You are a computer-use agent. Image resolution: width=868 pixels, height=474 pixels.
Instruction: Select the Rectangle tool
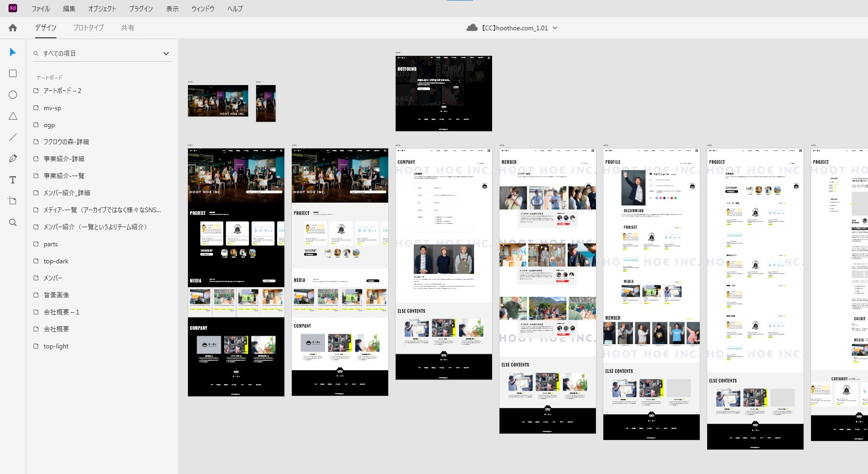tap(13, 73)
